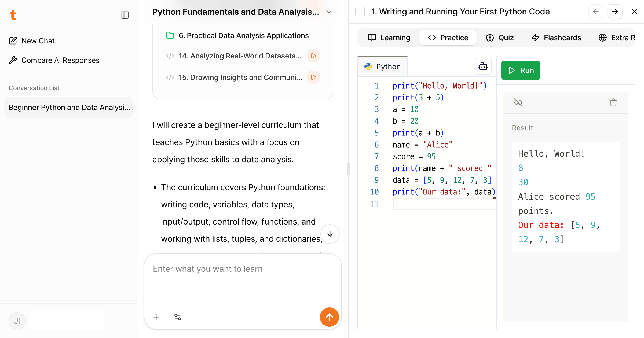
Task: Switch to the Quiz tab
Action: (500, 38)
